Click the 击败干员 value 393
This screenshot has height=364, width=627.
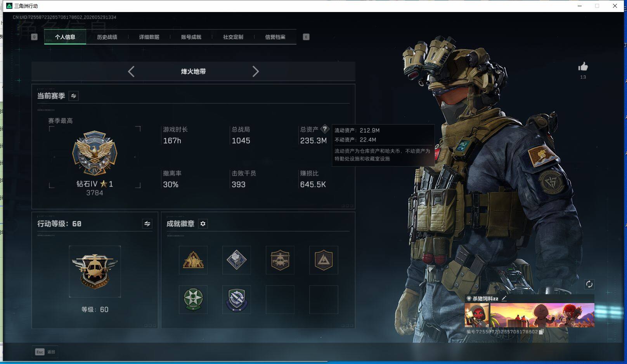pos(238,185)
